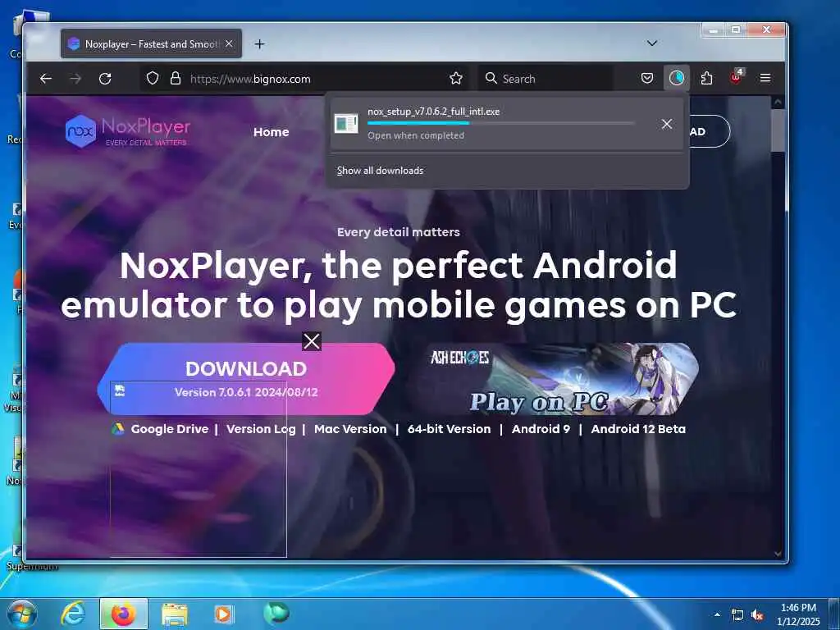
Task: Bookmark this page with the star
Action: [456, 79]
